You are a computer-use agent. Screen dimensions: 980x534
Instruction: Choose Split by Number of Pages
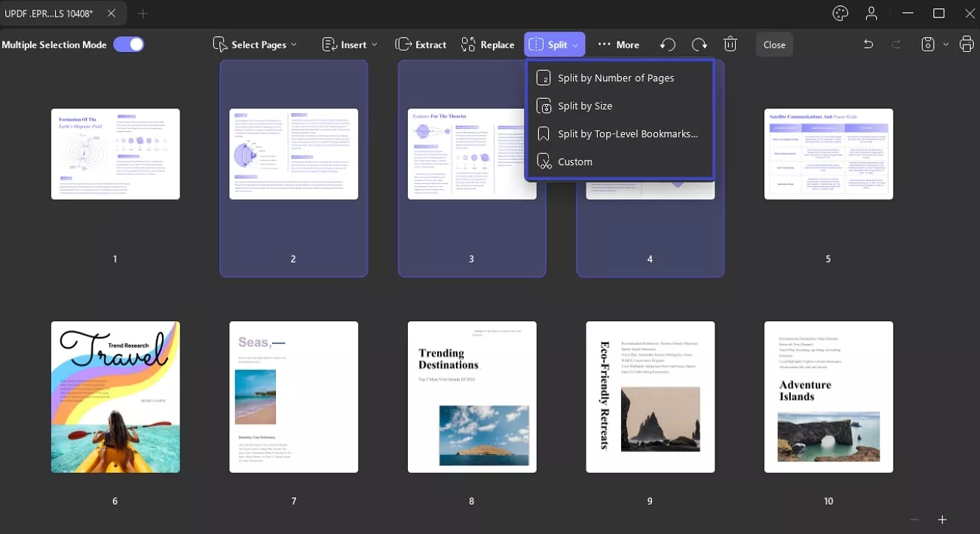pyautogui.click(x=615, y=78)
